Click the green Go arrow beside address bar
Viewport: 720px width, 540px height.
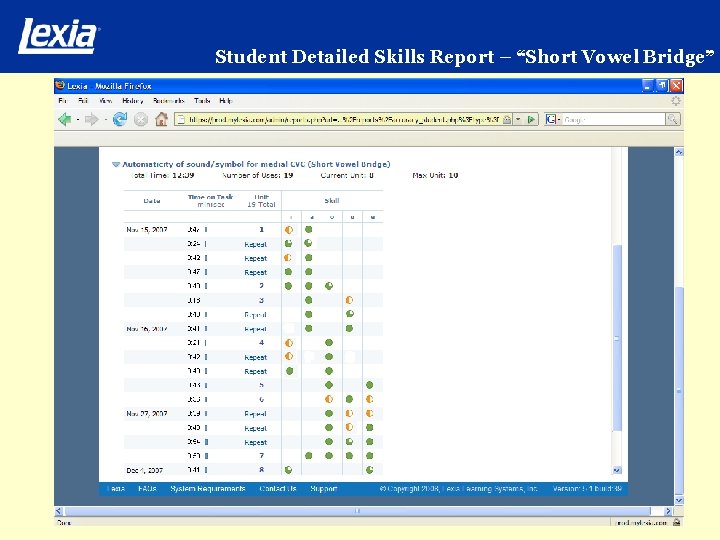point(531,119)
